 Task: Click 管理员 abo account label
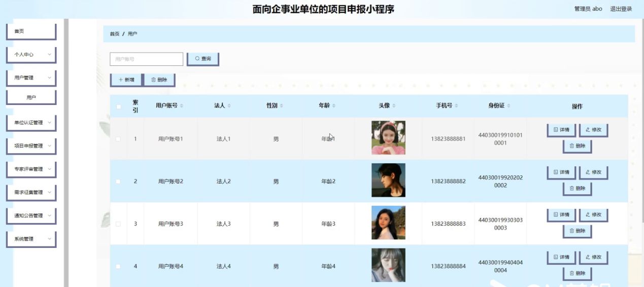(x=588, y=9)
